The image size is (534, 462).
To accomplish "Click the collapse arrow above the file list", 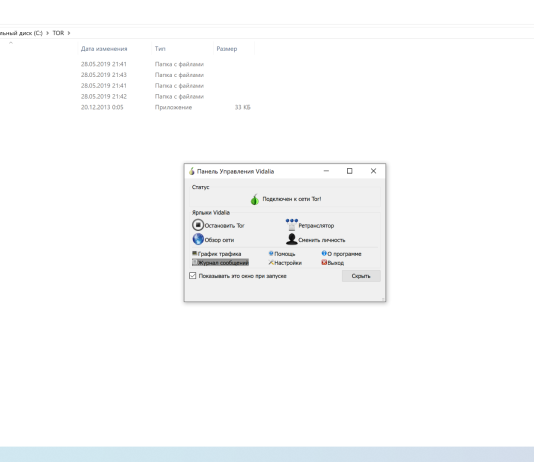I will click(x=11, y=43).
